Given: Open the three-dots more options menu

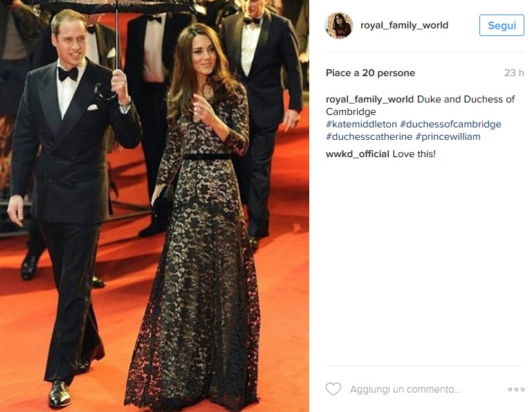Looking at the screenshot, I should (x=516, y=389).
